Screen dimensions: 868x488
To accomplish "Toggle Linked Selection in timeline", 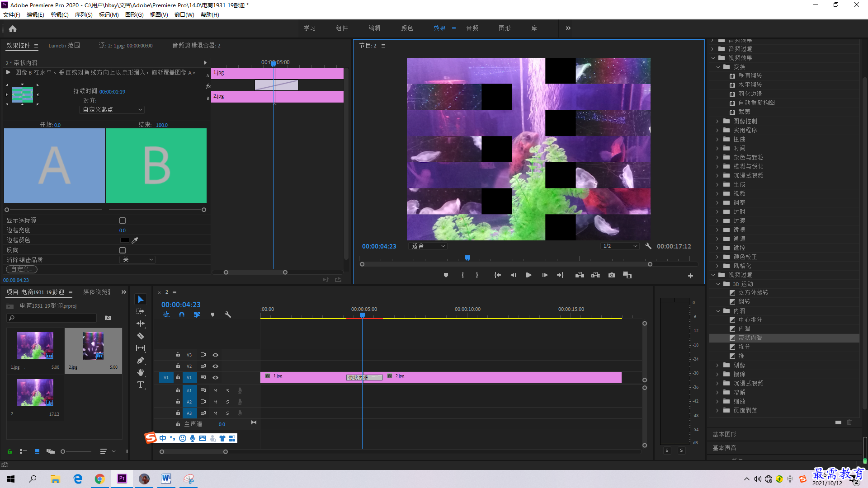I will click(x=197, y=314).
